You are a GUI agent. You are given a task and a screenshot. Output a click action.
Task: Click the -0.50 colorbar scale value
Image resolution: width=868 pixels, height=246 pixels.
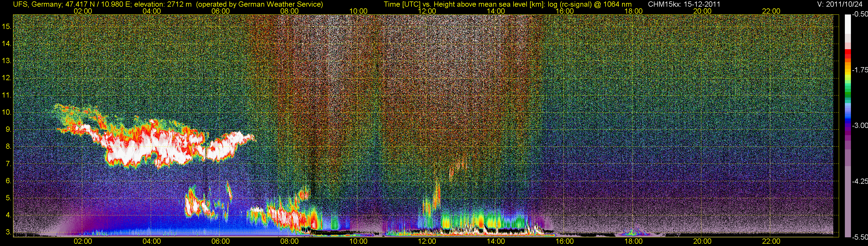tap(860, 14)
